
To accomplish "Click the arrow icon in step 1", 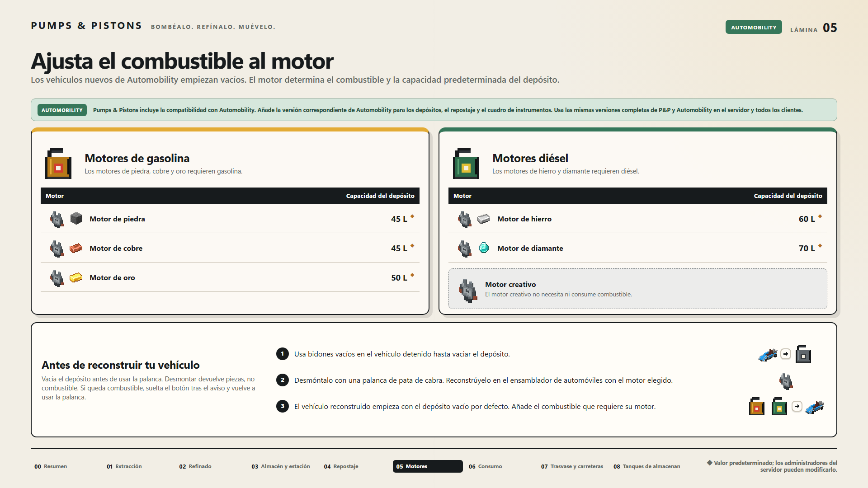I will pos(786,354).
